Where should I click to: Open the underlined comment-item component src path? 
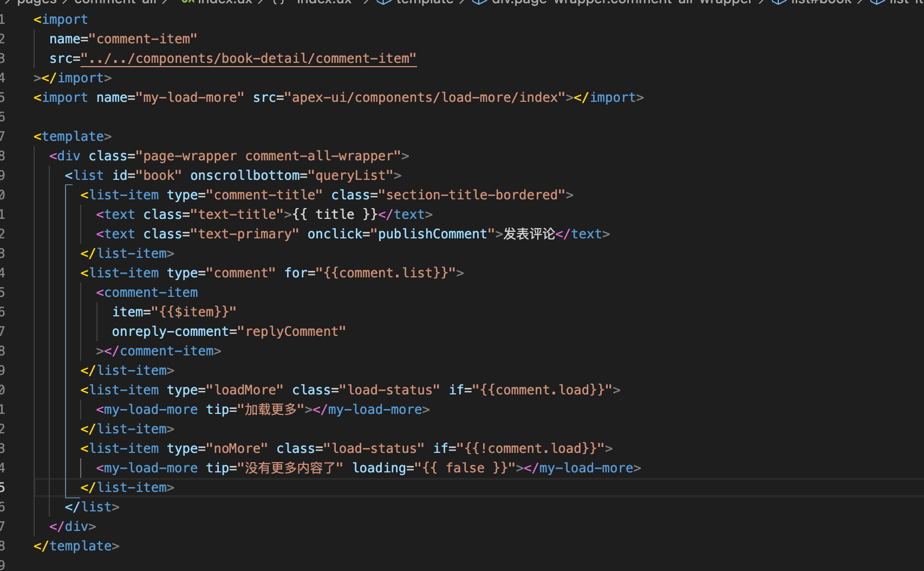(x=249, y=59)
